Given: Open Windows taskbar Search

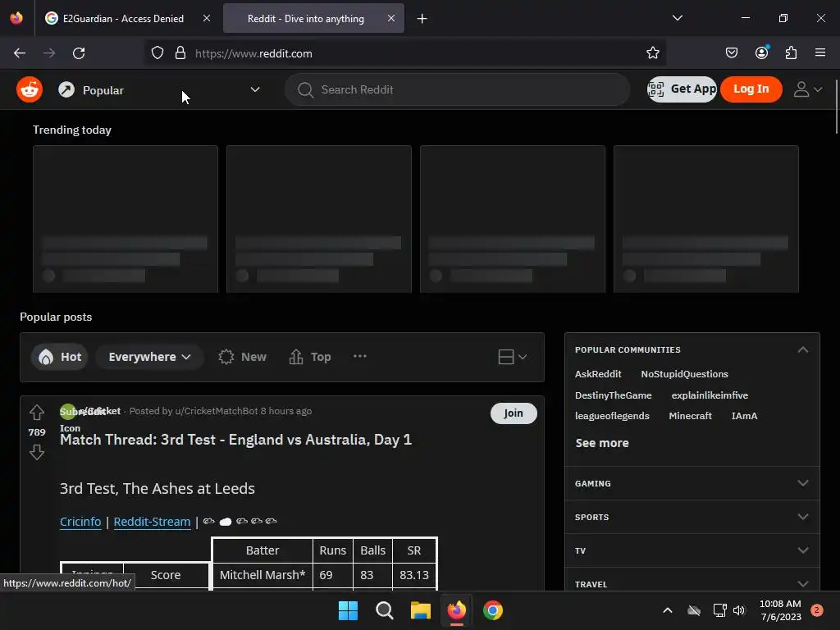Looking at the screenshot, I should pos(385,610).
